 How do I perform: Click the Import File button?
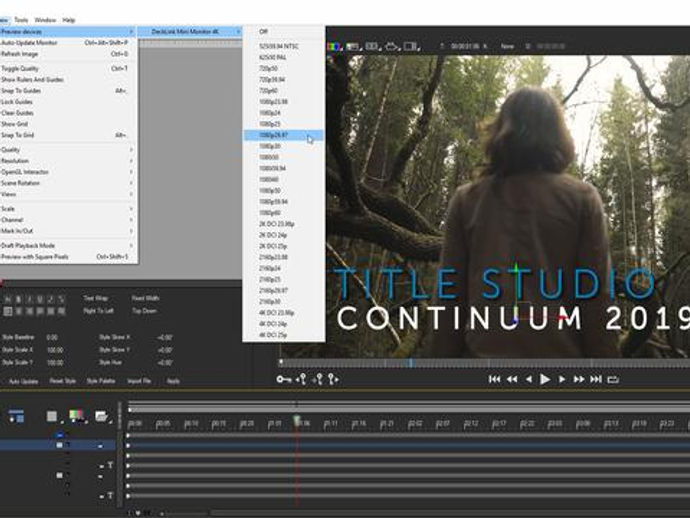[139, 381]
